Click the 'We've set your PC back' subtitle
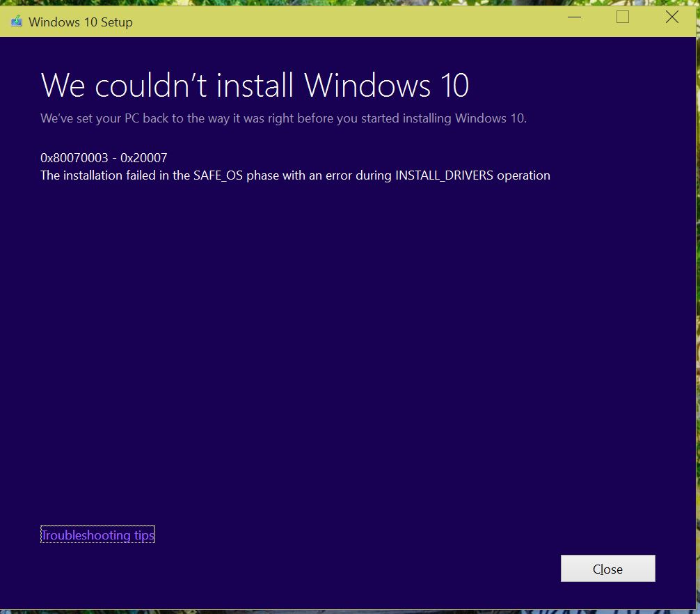The height and width of the screenshot is (614, 700). (x=283, y=118)
